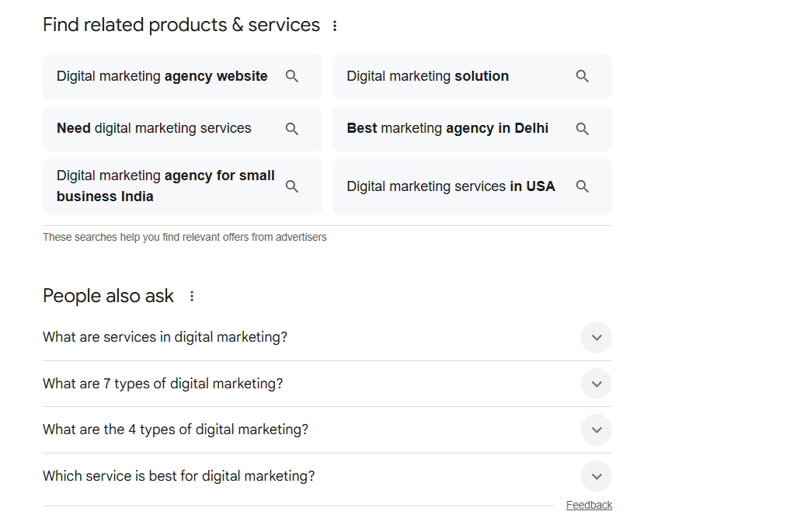Search 'Digital marketing agency website' suggestion text
793x532 pixels.
pyautogui.click(x=162, y=76)
